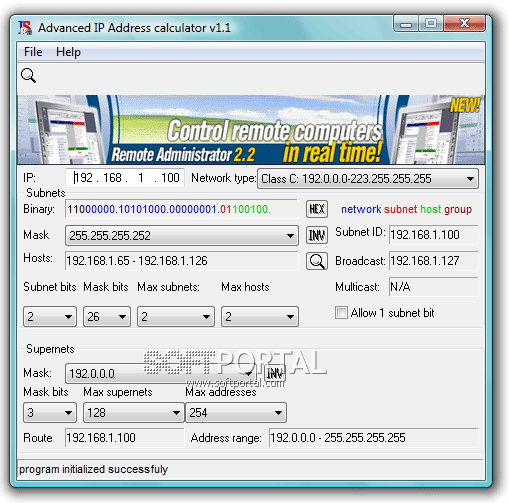Screen dimensions: 509x503
Task: Click the INV button beside subnet mask
Action: point(317,235)
